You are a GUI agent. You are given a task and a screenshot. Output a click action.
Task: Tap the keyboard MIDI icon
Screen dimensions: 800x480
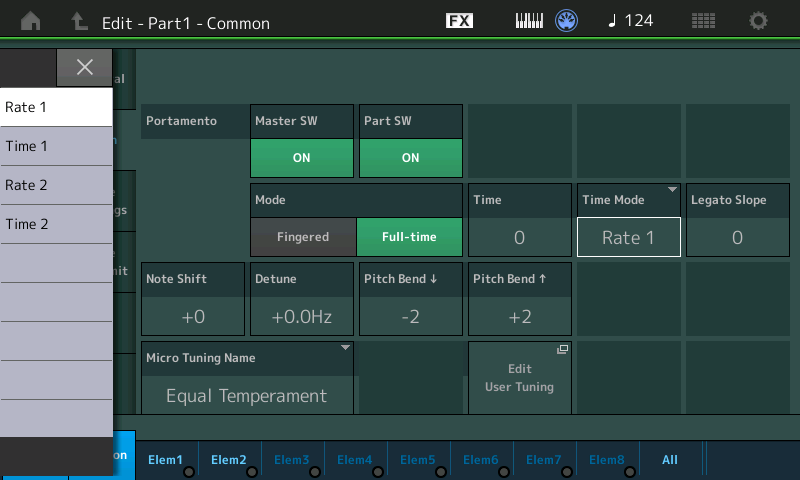click(530, 20)
